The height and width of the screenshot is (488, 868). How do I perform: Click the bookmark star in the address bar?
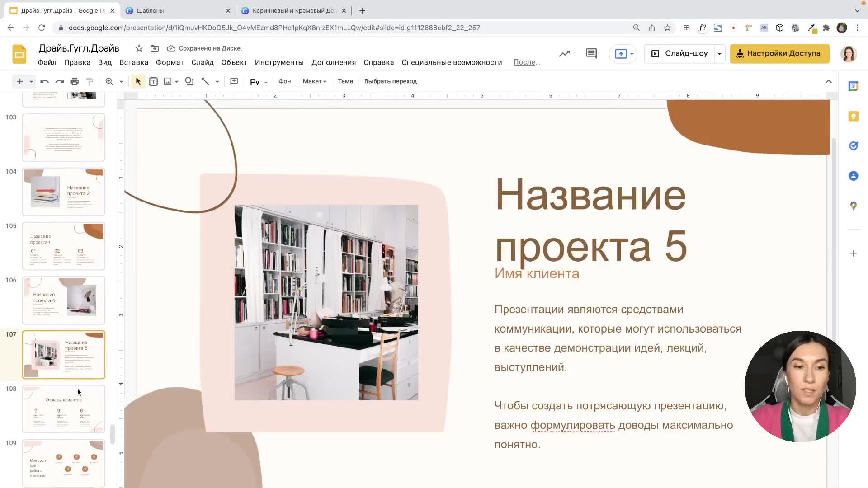(667, 28)
